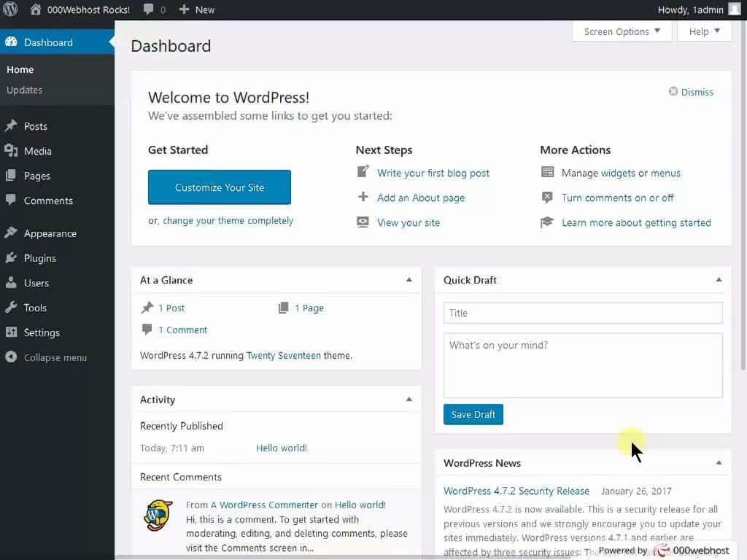Click the pushpin icon beside 1 Post

[147, 308]
